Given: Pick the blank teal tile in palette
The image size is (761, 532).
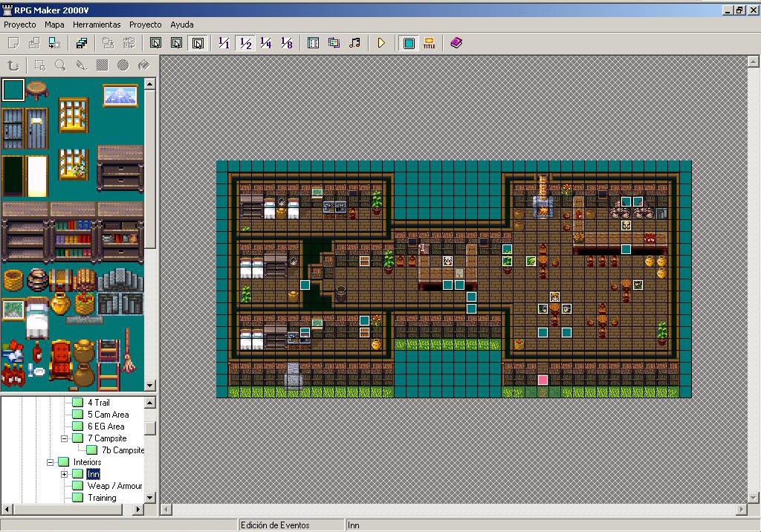Looking at the screenshot, I should coord(13,91).
